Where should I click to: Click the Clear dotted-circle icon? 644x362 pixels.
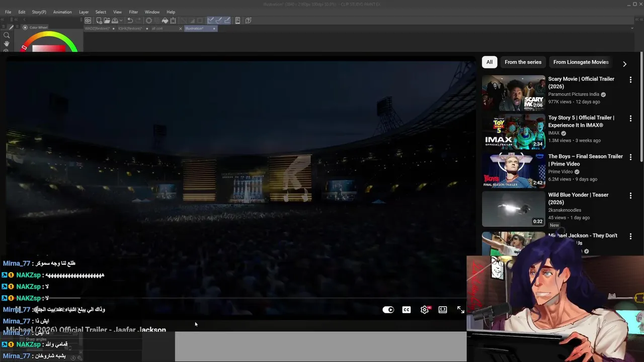coord(149,21)
